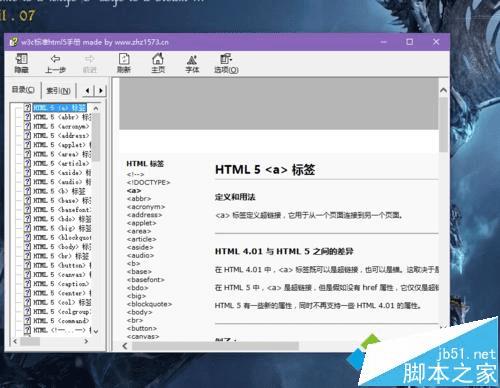Switch to the 目录(C) contents tab
Image resolution: width=500 pixels, height=388 pixels.
pyautogui.click(x=23, y=90)
